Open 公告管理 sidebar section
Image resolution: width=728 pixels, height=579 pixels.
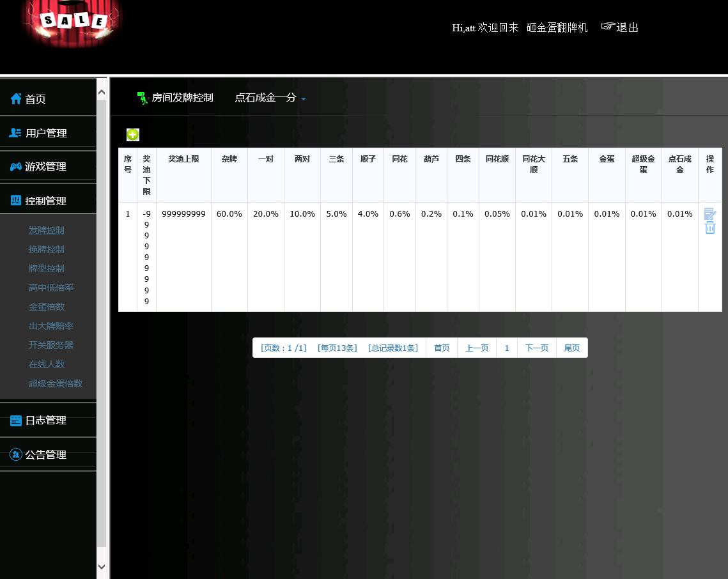pyautogui.click(x=45, y=455)
